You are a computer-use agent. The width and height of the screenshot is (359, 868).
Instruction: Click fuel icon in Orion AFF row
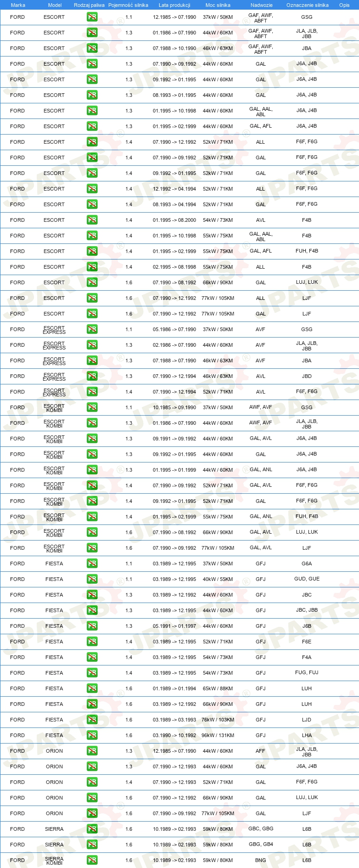coord(92,751)
